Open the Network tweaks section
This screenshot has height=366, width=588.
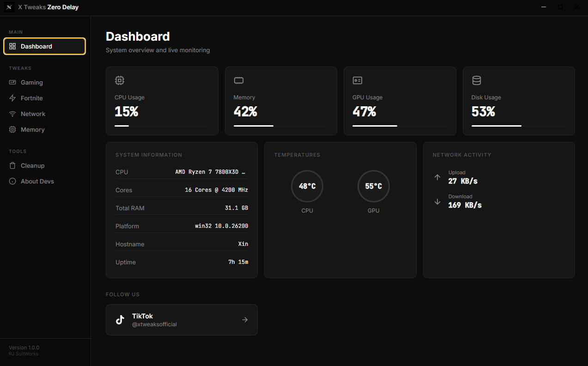(x=33, y=114)
